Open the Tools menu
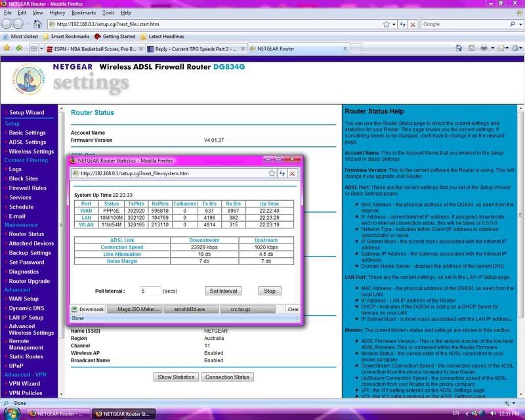 point(108,12)
